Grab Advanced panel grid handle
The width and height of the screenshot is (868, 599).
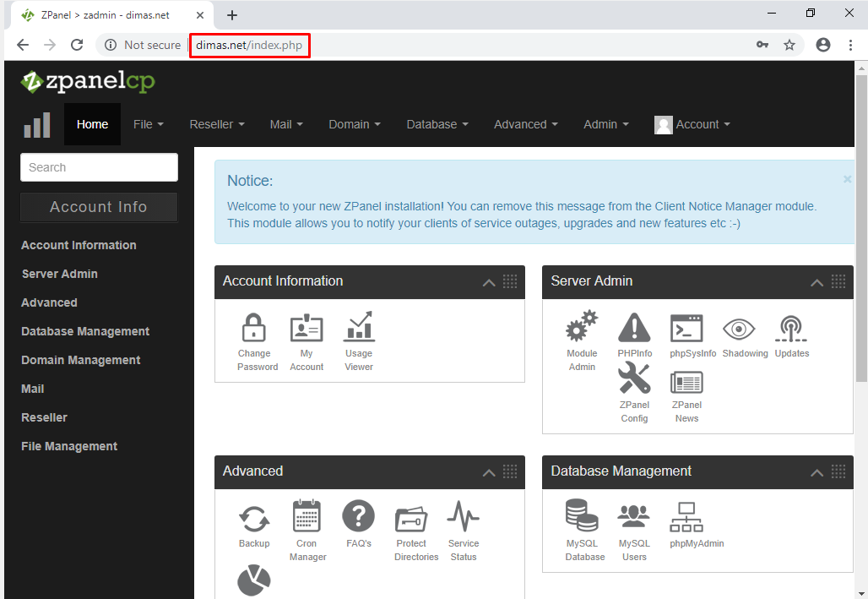510,471
